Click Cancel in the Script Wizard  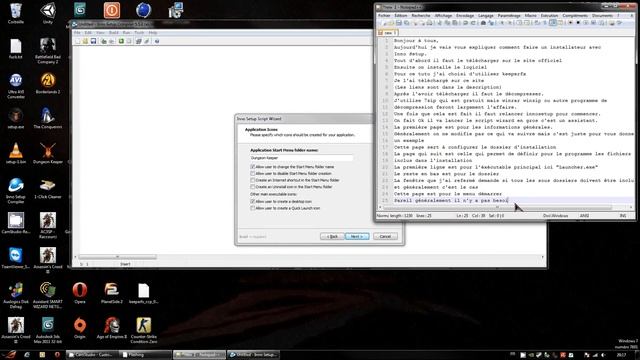(x=385, y=236)
